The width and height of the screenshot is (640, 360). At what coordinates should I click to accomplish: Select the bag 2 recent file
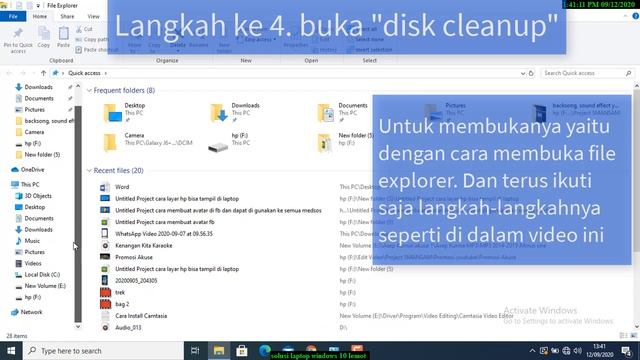click(122, 304)
